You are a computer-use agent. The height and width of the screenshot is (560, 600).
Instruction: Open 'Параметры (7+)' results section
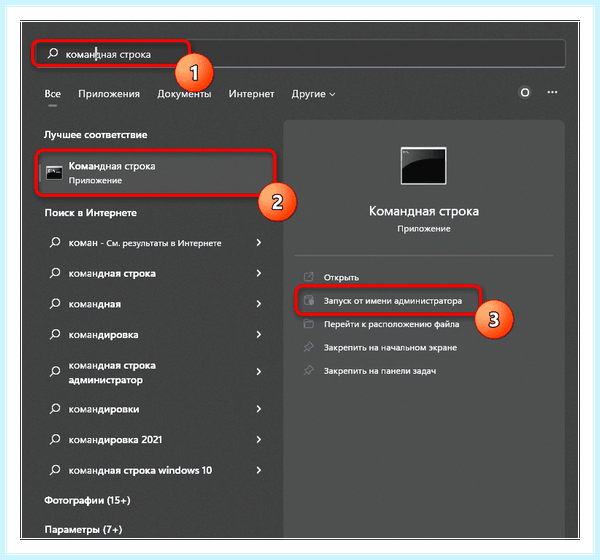[x=83, y=529]
